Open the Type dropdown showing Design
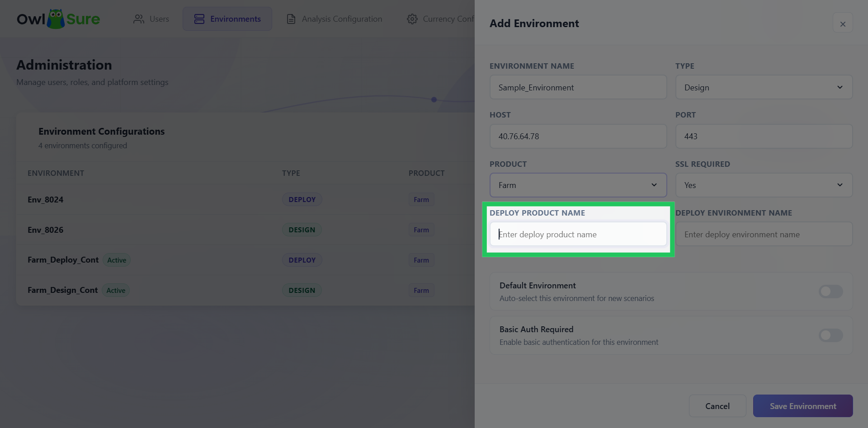This screenshot has width=868, height=428. tap(764, 87)
